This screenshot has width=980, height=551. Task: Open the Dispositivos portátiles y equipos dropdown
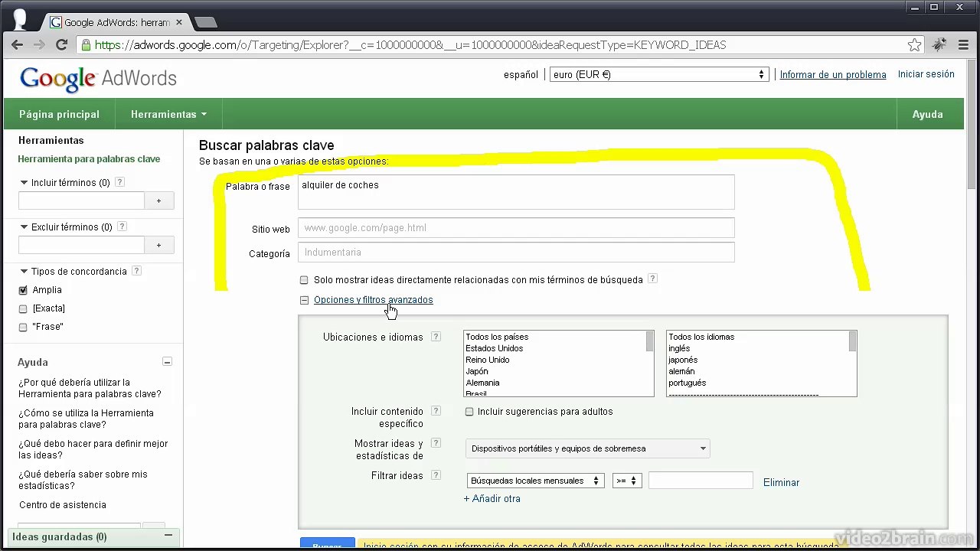click(x=588, y=448)
